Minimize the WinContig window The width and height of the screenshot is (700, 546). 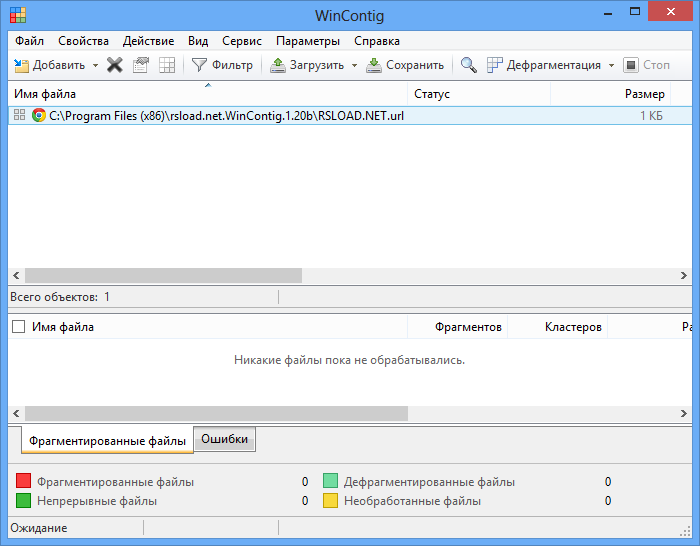pyautogui.click(x=608, y=13)
